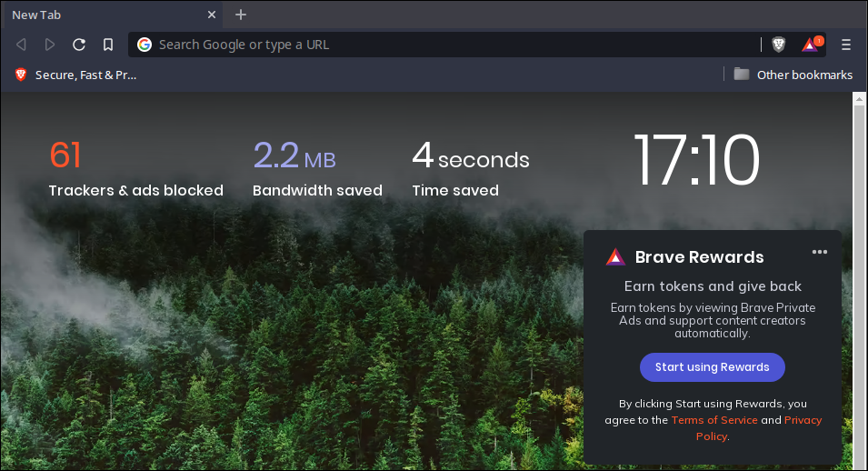Bookmark this page with bookmark icon

point(108,45)
